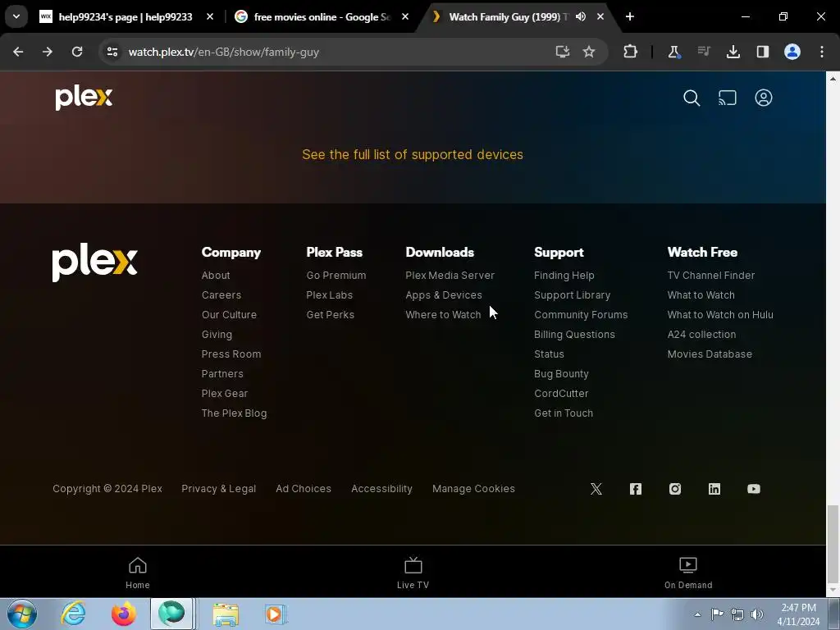The width and height of the screenshot is (840, 630).
Task: Open File Explorer folder on taskbar
Action: (x=226, y=614)
